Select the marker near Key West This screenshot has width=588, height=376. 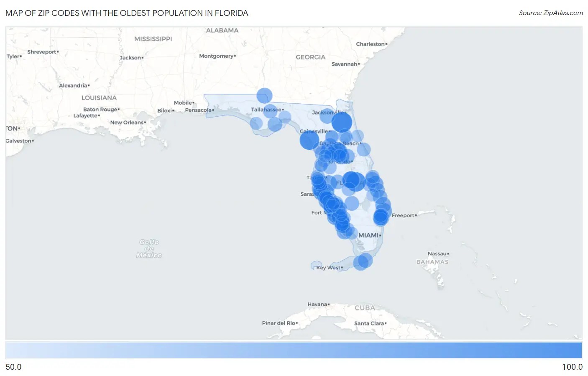363,262
